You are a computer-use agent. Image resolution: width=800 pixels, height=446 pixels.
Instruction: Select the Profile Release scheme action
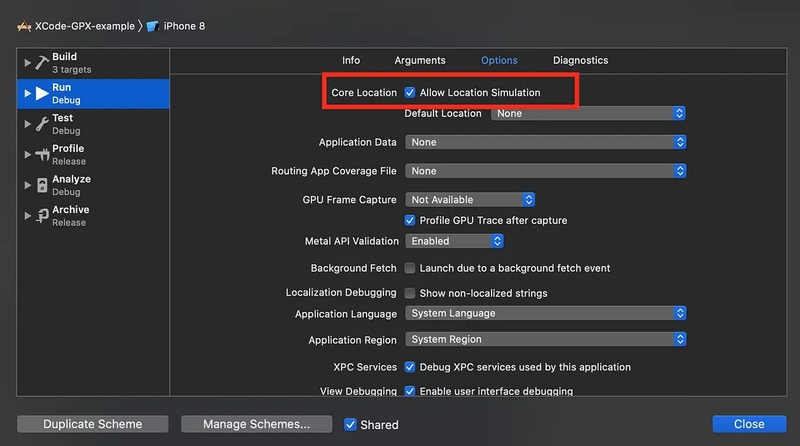click(x=93, y=155)
